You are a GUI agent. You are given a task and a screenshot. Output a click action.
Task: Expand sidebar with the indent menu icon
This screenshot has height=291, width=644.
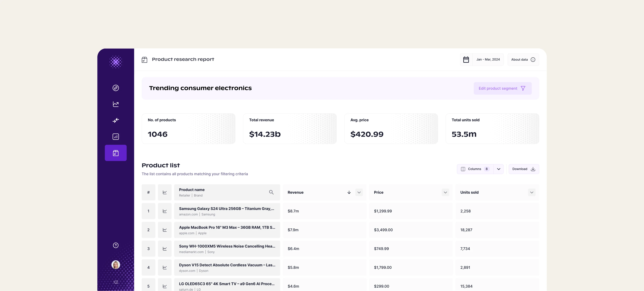pyautogui.click(x=116, y=282)
